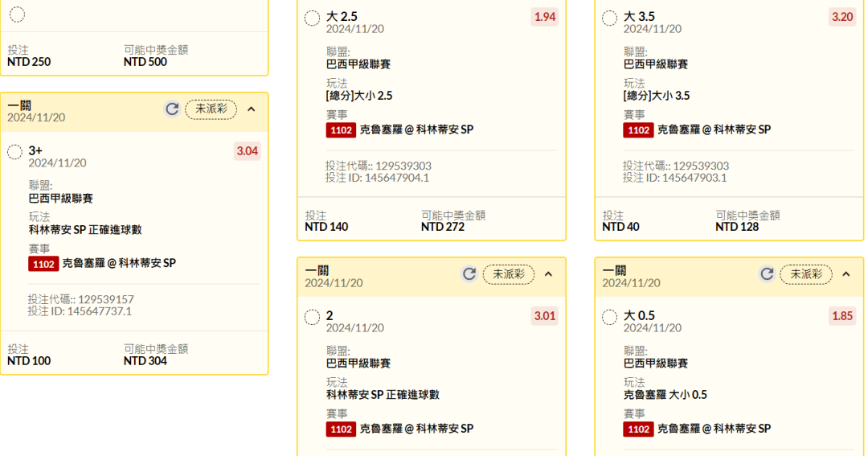Collapse the 3+ bet card with chevron

[x=252, y=109]
